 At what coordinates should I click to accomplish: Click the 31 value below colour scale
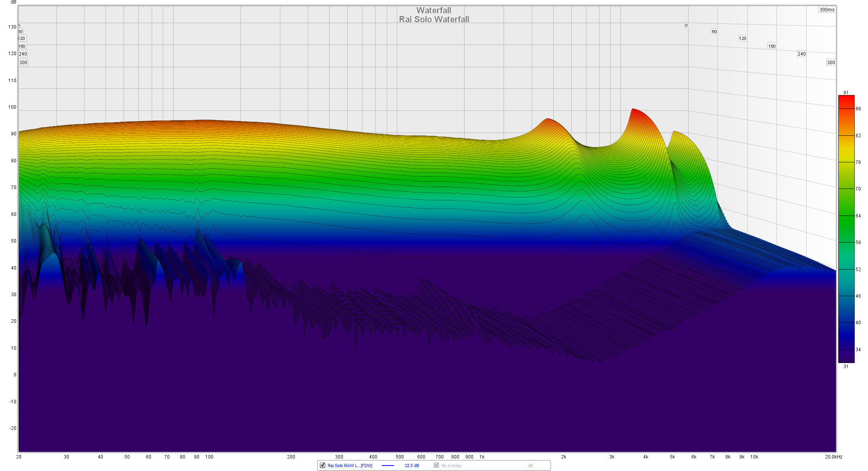846,367
